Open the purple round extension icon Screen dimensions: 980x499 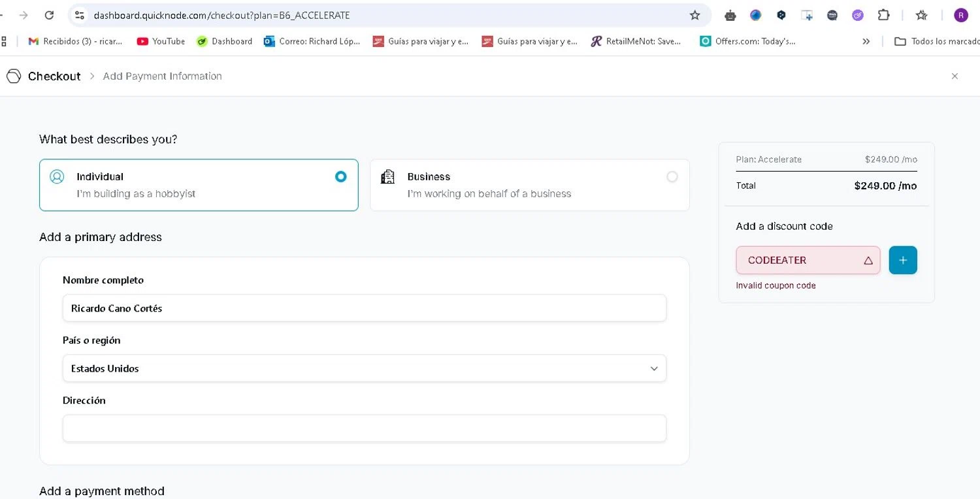[858, 15]
